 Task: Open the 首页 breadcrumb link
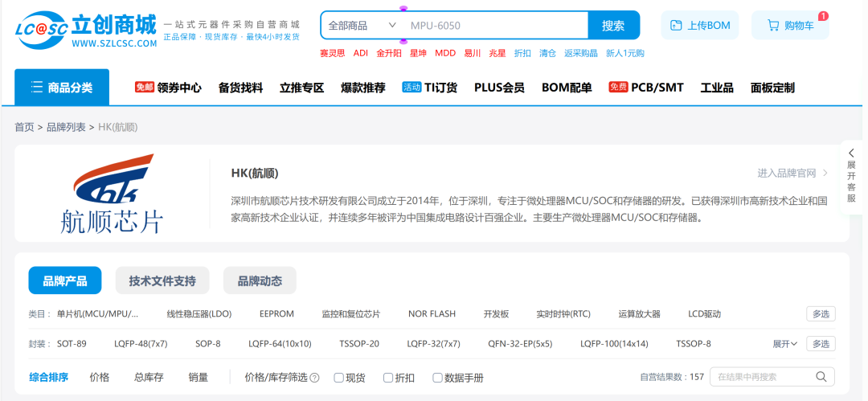(x=24, y=127)
